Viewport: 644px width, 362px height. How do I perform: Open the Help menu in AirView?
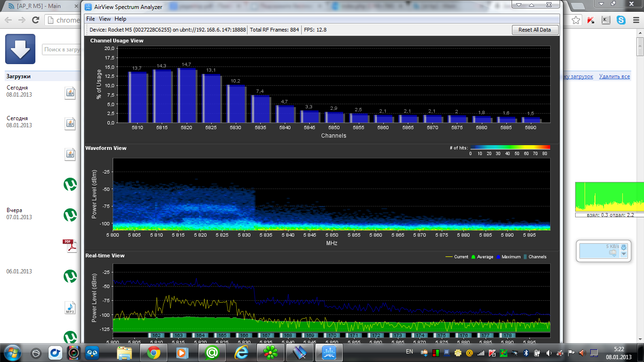click(x=120, y=19)
